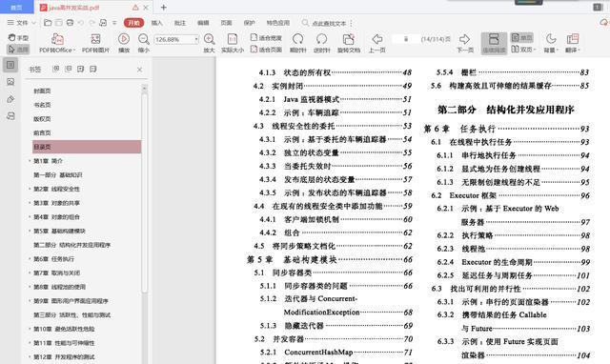Activate the Select (选择) cursor tool
Screen dimensions: 610x364
pos(18,50)
